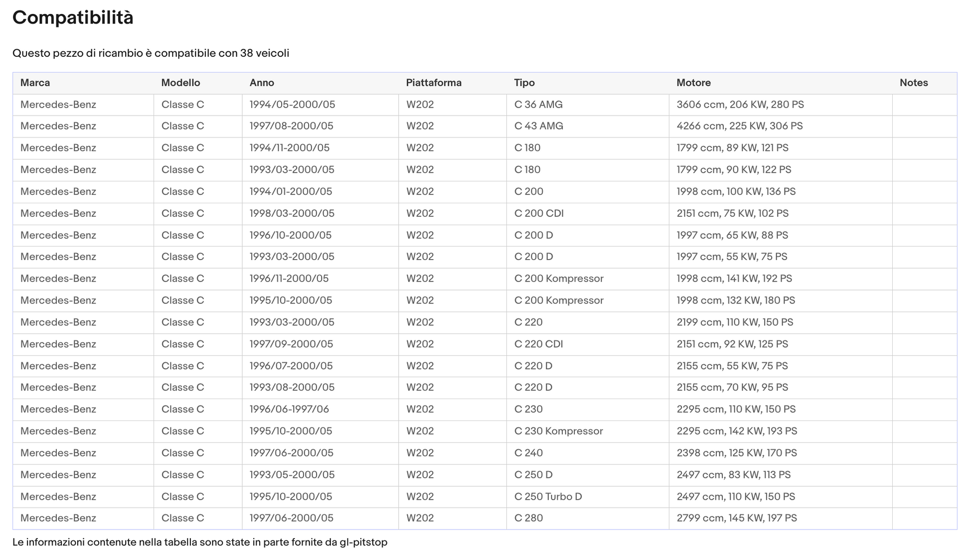Click Classe C in the C 220 CDI row
970x560 pixels.
[x=183, y=344]
